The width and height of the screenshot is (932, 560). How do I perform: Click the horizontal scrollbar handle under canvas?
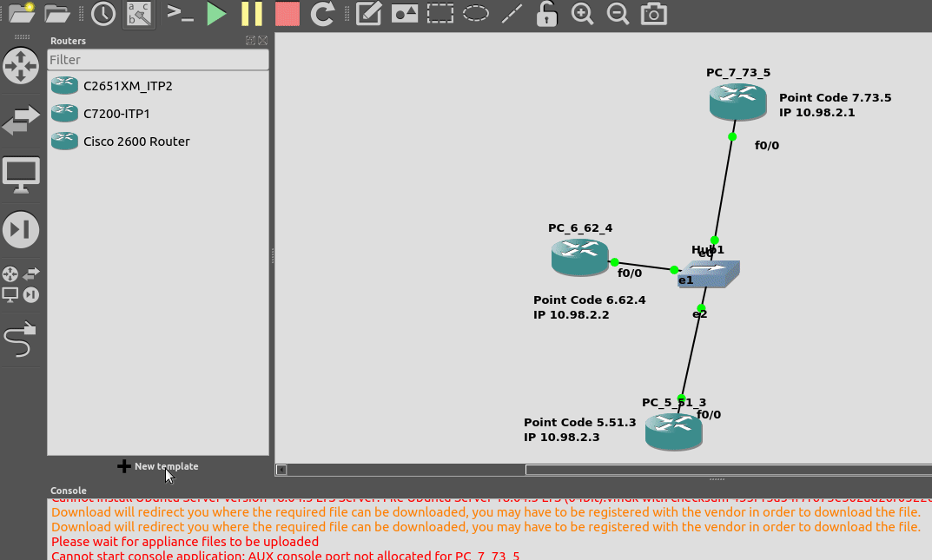point(729,470)
